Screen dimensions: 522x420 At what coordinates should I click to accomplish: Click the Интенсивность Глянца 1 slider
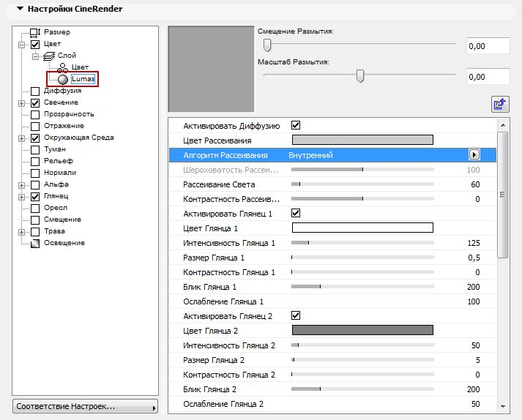pos(362,243)
